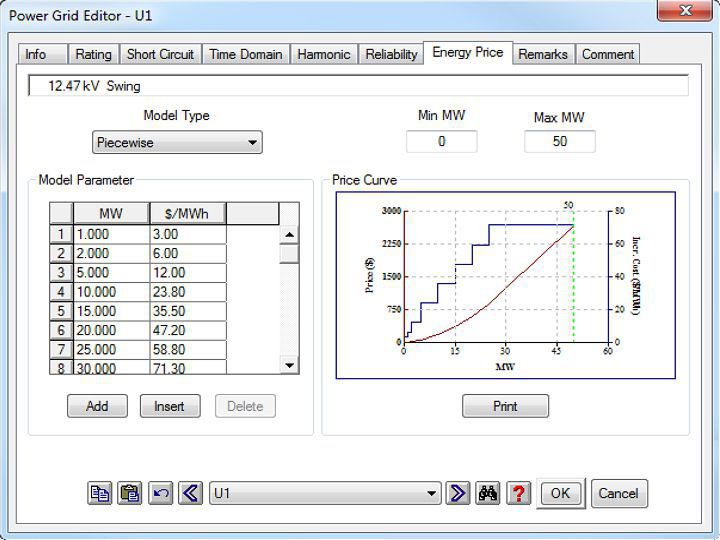Close the Power Grid Editor window
The width and height of the screenshot is (720, 540).
click(x=683, y=10)
